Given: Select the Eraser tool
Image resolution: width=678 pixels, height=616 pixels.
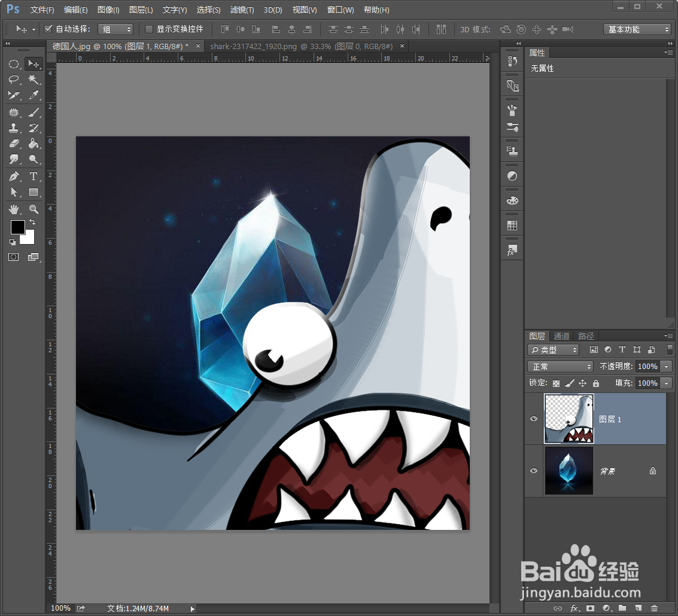Looking at the screenshot, I should click(x=14, y=144).
